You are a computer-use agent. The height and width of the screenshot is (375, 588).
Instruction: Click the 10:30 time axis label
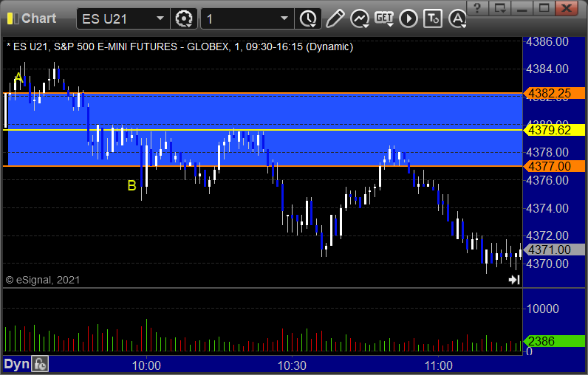[292, 365]
